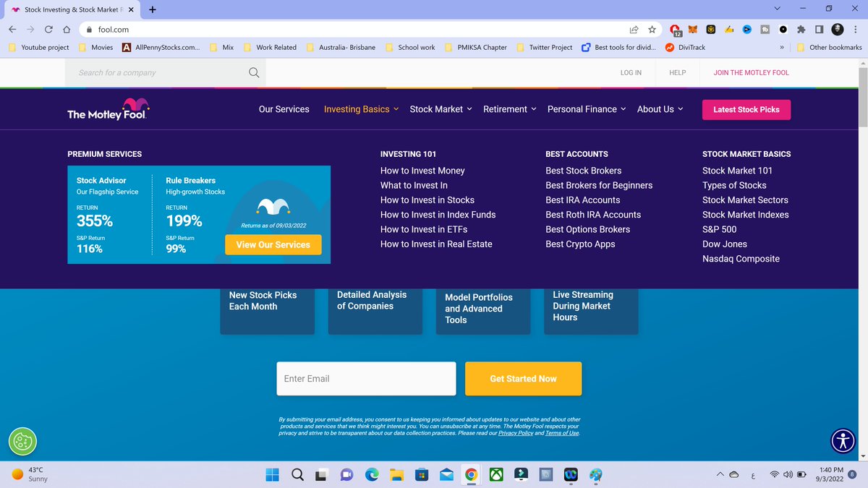Open Our Services in the nav
Viewport: 868px width, 488px height.
click(x=284, y=109)
